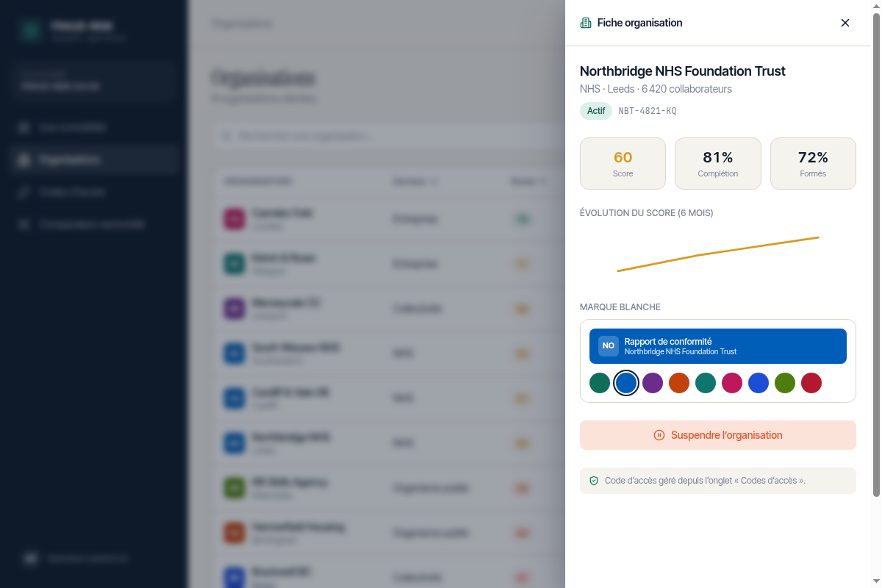882x588 pixels.
Task: Pick the teal swatch between orange and pink
Action: click(x=706, y=383)
